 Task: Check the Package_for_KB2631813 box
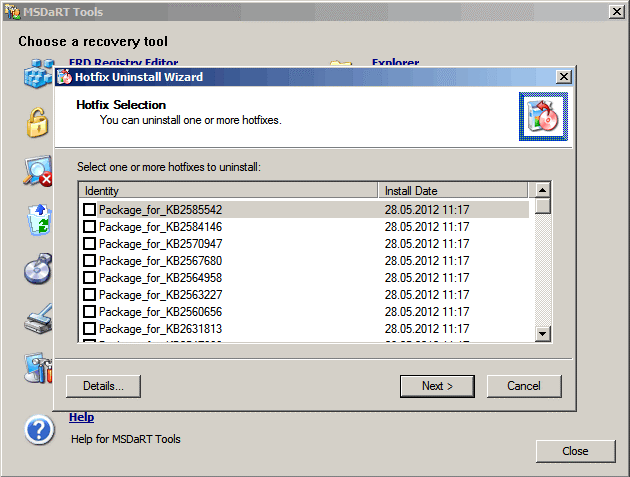point(89,329)
